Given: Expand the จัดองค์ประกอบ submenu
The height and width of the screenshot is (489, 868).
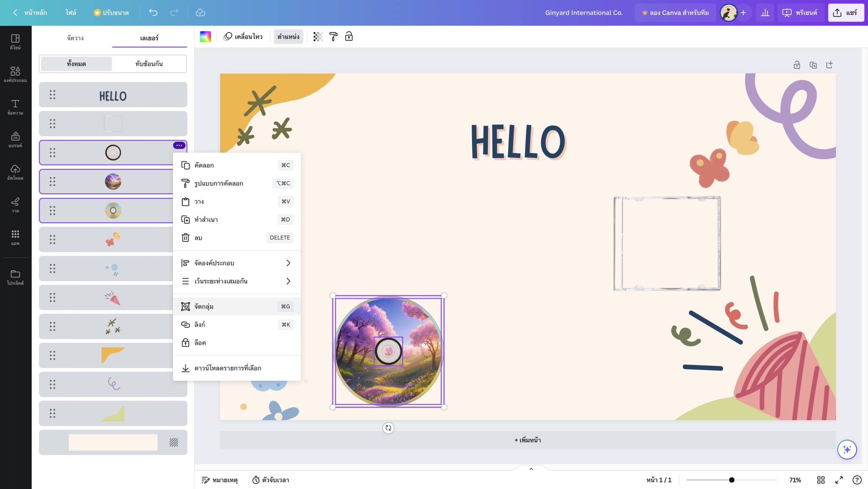Looking at the screenshot, I should (x=237, y=263).
